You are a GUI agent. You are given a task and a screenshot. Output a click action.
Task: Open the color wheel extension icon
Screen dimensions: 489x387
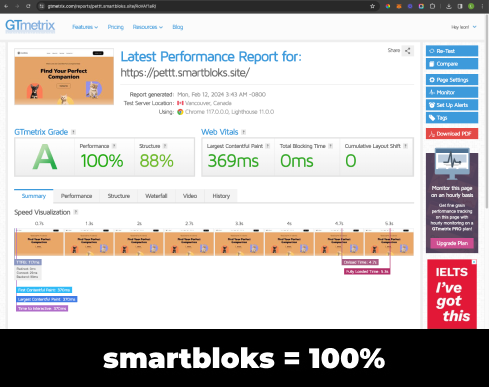388,6
